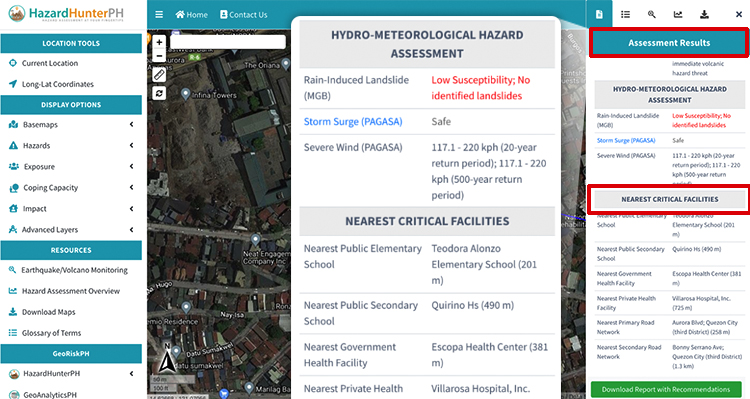Select 'Aurora Blvd; Quezon City' in right panel
The height and width of the screenshot is (399, 750).
coord(705,323)
